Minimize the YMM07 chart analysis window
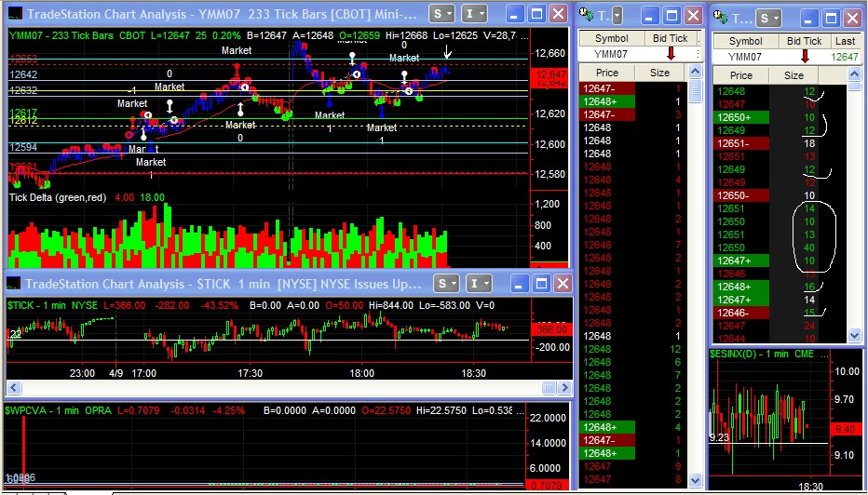The height and width of the screenshot is (495, 868). [x=515, y=14]
